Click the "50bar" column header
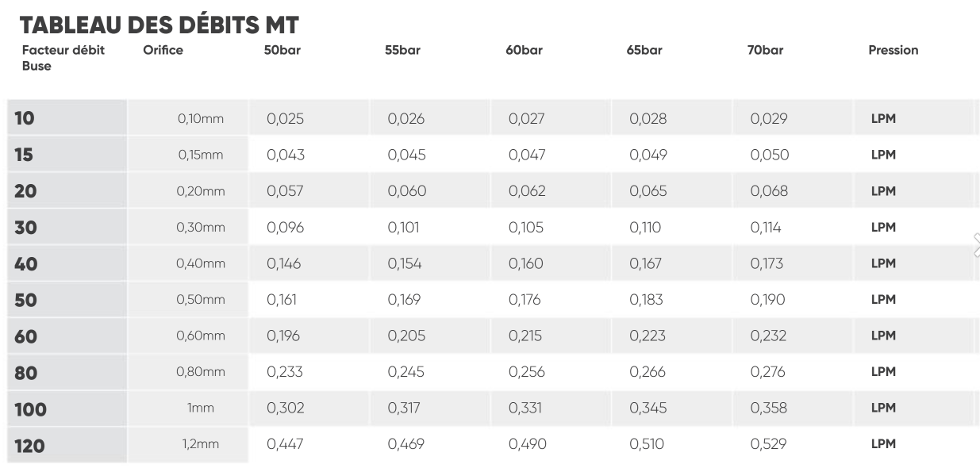Image resolution: width=980 pixels, height=468 pixels. [282, 50]
